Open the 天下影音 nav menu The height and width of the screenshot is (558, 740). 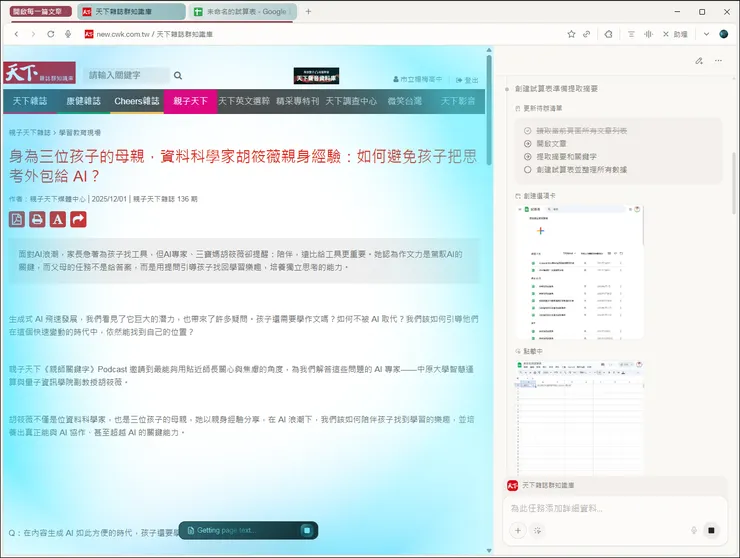point(458,101)
